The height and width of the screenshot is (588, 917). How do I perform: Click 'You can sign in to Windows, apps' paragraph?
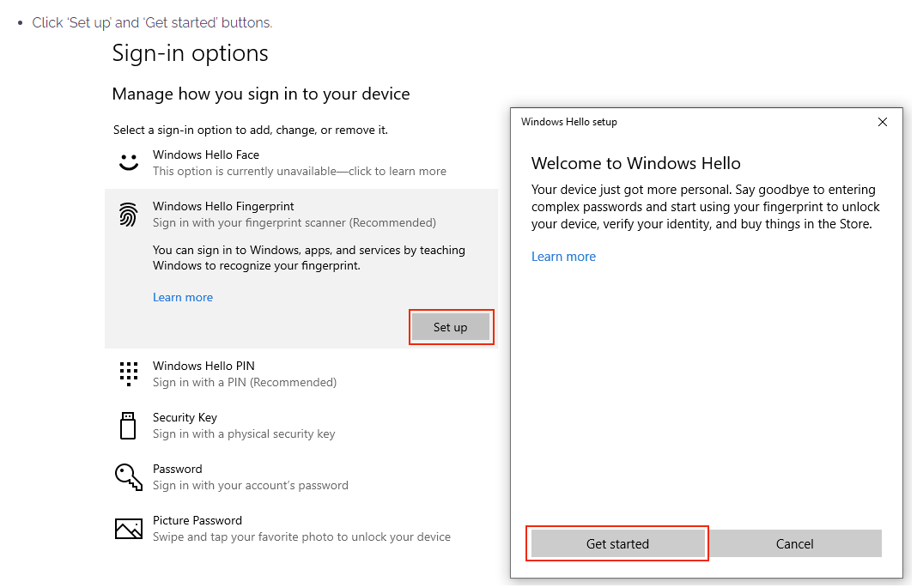[x=309, y=258]
